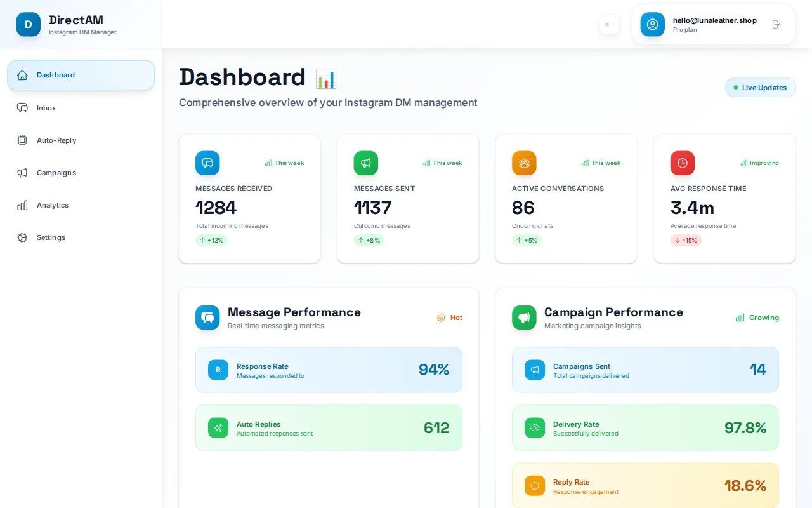
Task: Click the Analytics bar chart icon
Action: (22, 205)
